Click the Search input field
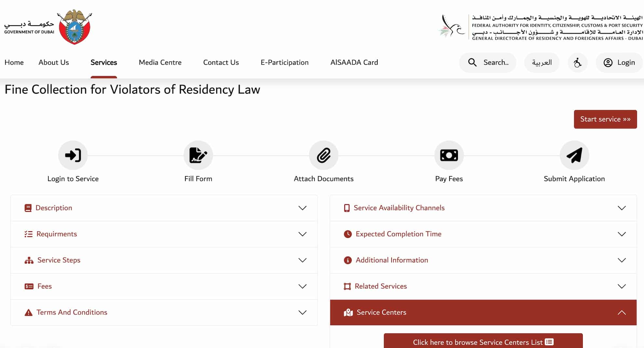The image size is (644, 348). 496,62
